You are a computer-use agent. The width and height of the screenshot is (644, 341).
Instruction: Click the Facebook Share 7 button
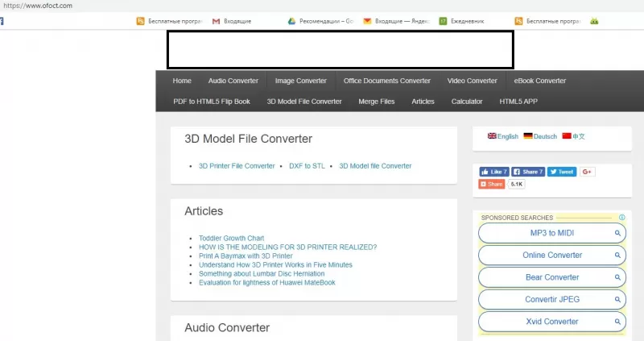click(x=528, y=172)
